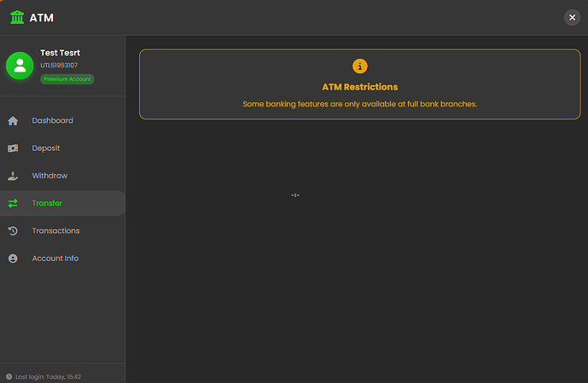The width and height of the screenshot is (588, 383).
Task: Select the account name Test Tesrt
Action: click(x=60, y=53)
